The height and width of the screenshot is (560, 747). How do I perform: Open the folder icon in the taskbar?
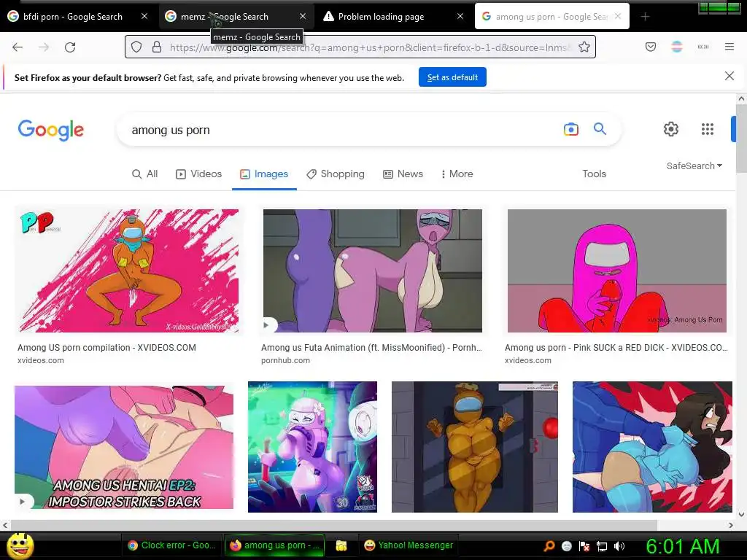[341, 545]
